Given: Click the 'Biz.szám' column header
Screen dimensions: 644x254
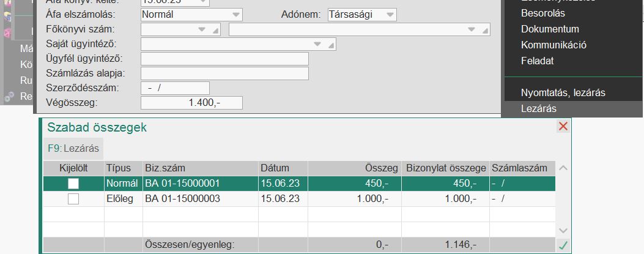Looking at the screenshot, I should [x=201, y=168].
